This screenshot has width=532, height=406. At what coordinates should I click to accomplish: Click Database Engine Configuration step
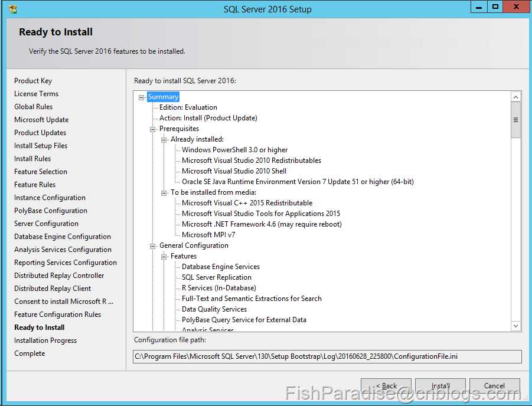[x=63, y=237]
